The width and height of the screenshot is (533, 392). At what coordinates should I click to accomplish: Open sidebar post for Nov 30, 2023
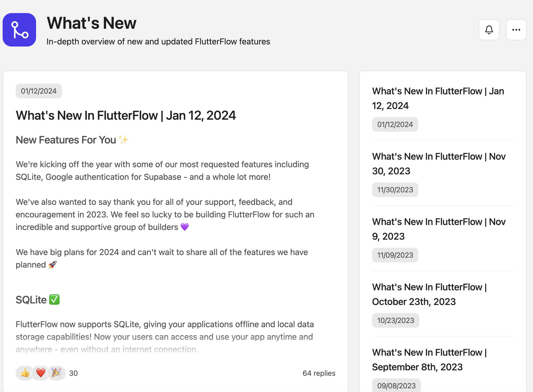(439, 164)
